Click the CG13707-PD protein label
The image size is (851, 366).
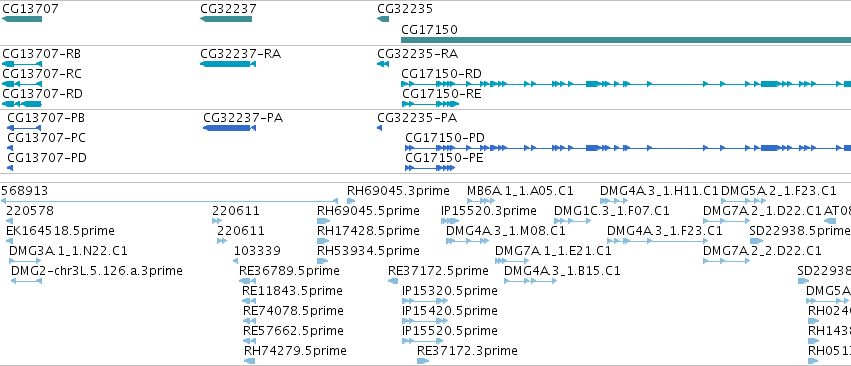coord(47,158)
